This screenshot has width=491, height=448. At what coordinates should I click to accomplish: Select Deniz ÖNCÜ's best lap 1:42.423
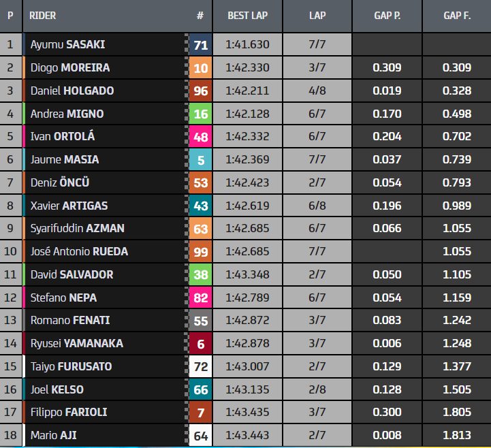point(247,182)
